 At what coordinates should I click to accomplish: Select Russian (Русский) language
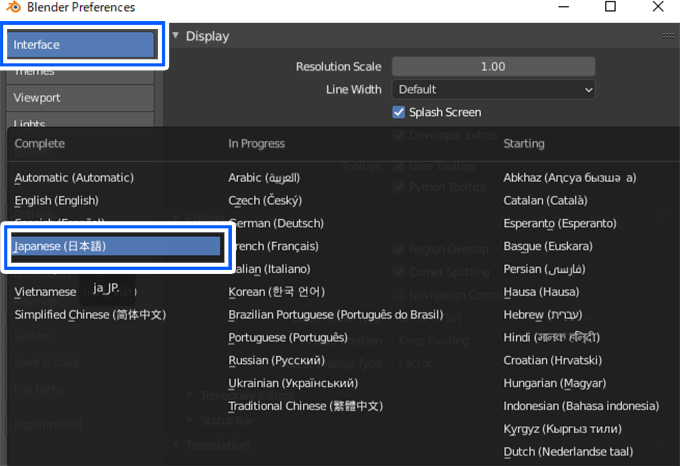coord(276,360)
